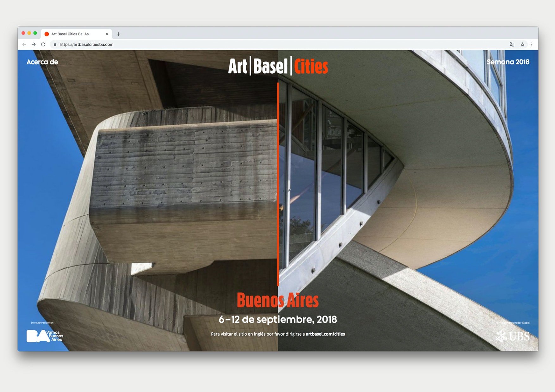Open the translate page icon
The height and width of the screenshot is (392, 555).
pyautogui.click(x=512, y=45)
